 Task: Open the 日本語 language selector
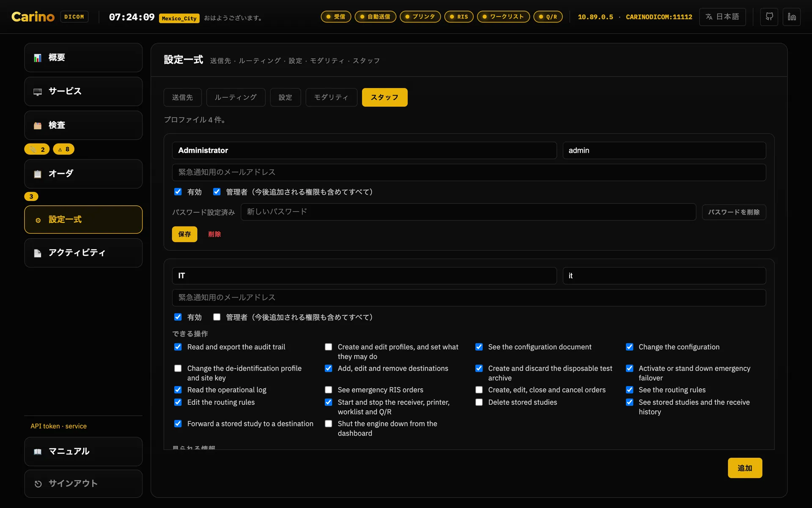pos(722,17)
